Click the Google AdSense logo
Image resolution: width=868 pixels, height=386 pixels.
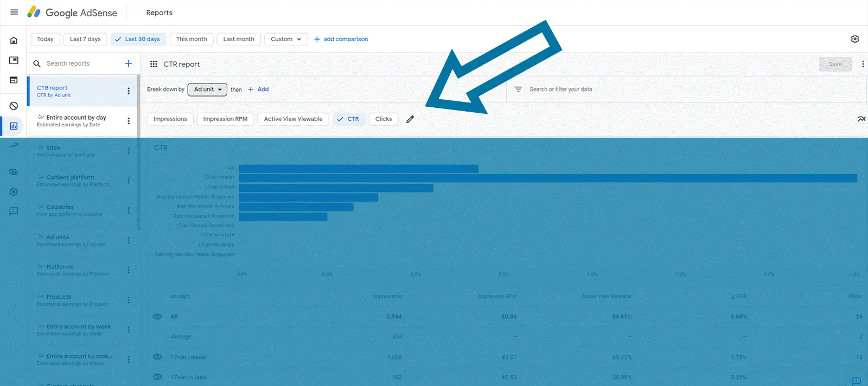coord(72,12)
